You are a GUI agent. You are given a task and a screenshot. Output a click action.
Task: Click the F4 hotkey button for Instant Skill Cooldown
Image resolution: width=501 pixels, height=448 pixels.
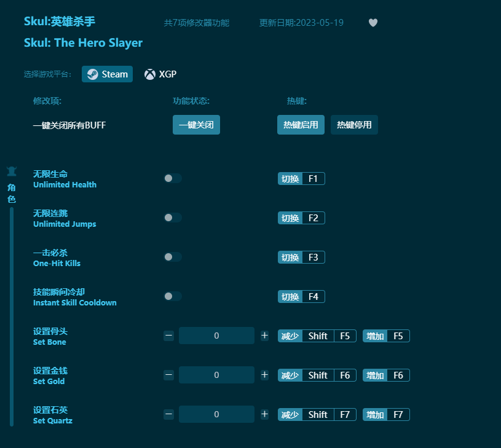coord(301,296)
